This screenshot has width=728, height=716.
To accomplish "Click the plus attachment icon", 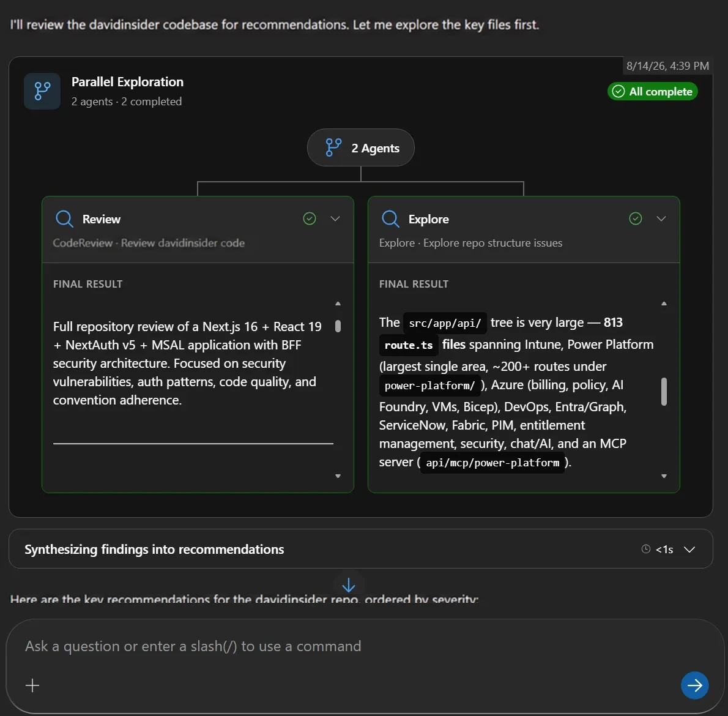I will [x=32, y=685].
